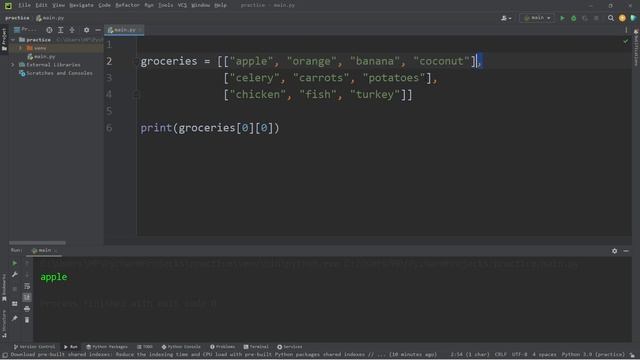Open the Code menu
640x360 pixels.
(104, 5)
